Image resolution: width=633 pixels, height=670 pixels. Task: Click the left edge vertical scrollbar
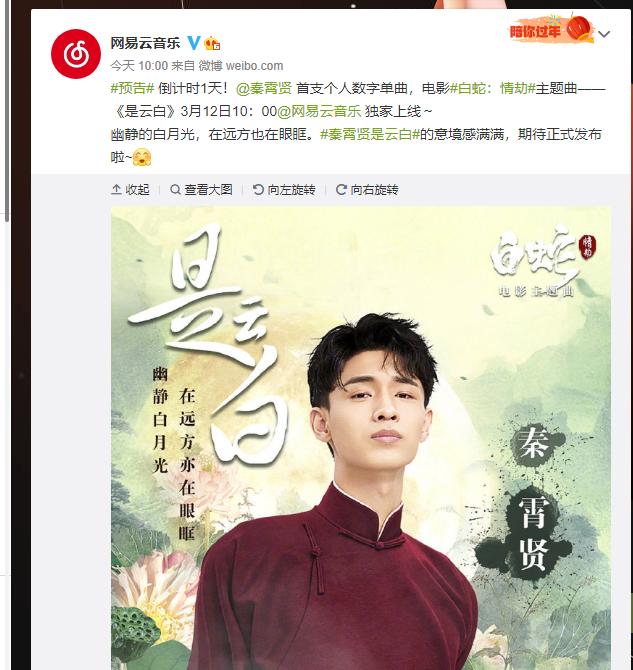pos(6,111)
